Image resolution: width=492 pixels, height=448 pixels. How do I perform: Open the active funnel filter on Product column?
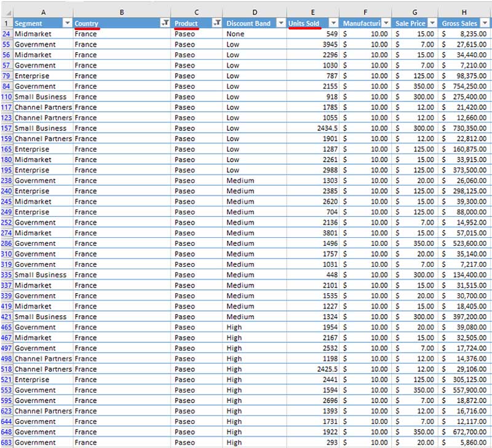tap(216, 22)
